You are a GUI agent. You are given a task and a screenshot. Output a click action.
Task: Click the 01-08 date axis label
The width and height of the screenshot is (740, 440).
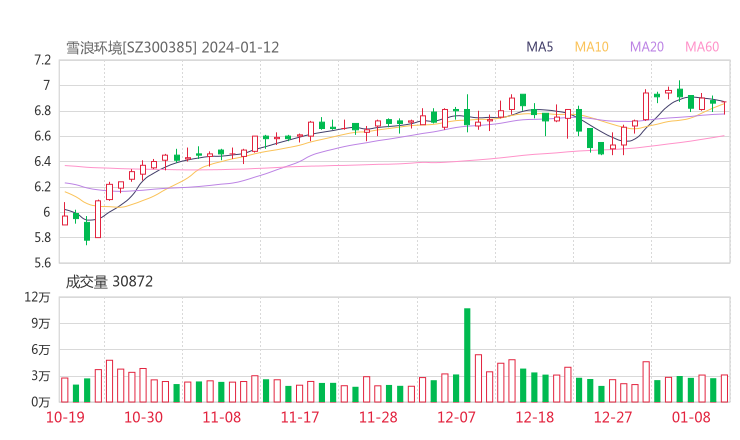click(x=691, y=417)
